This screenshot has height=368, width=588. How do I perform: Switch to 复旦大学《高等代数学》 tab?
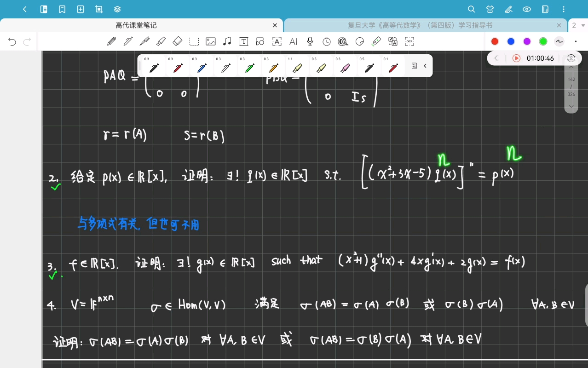tap(420, 26)
